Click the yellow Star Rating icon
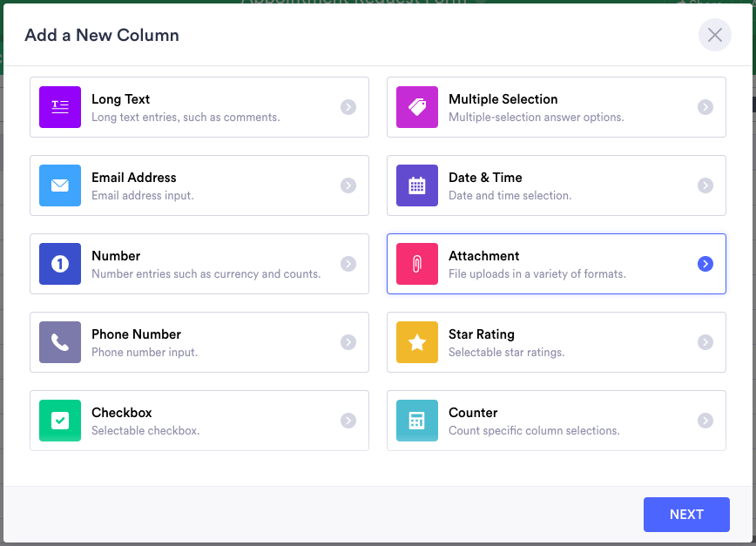The height and width of the screenshot is (546, 756). point(417,342)
